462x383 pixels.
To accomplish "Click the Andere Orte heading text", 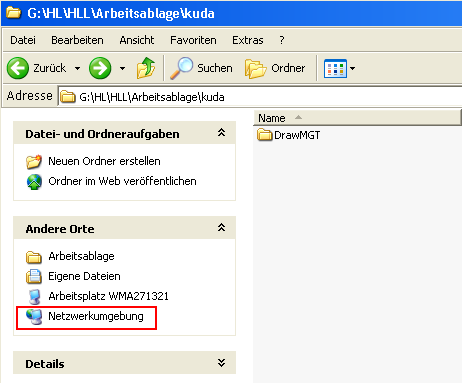I will coord(60,229).
